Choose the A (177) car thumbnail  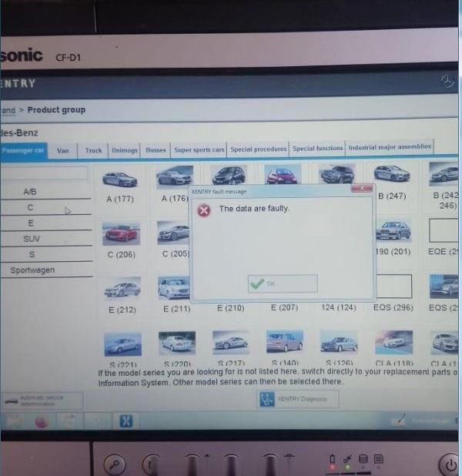120,179
